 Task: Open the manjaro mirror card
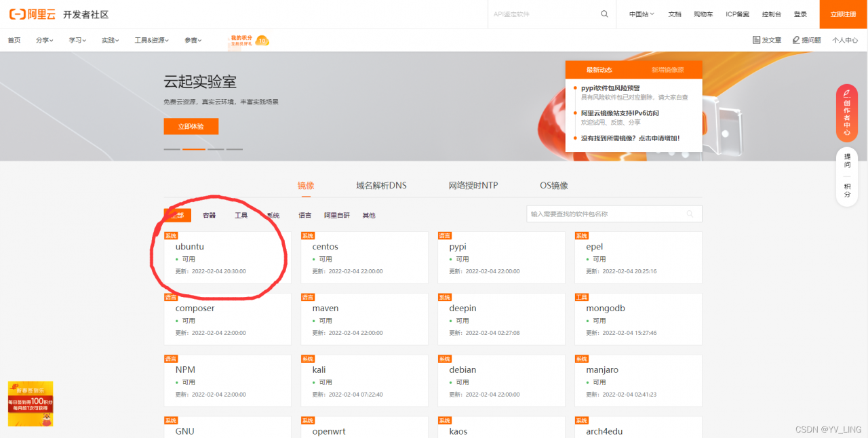point(638,381)
